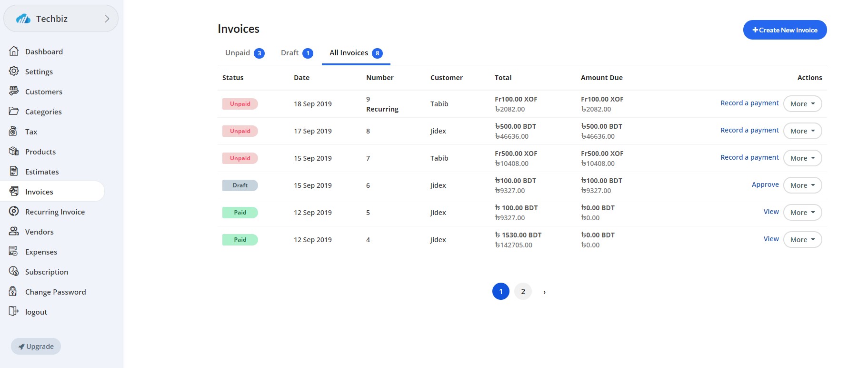Open Settings via the gear icon
Image resolution: width=868 pixels, height=368 pixels.
pos(14,71)
